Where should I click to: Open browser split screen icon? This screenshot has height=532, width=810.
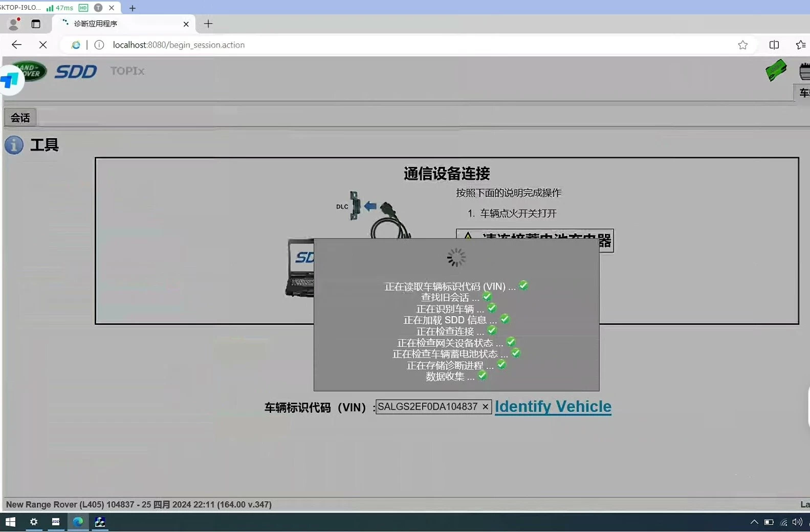click(774, 45)
